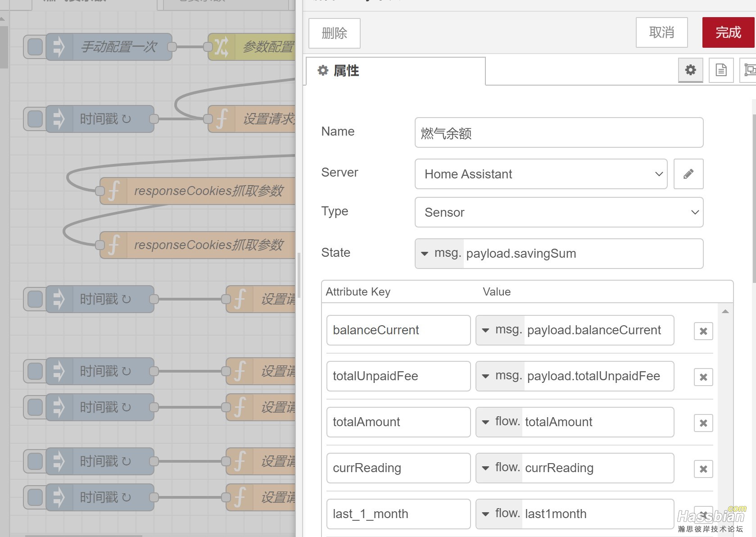The height and width of the screenshot is (537, 756).
Task: Click the flow totalAmount value field
Action: 598,422
